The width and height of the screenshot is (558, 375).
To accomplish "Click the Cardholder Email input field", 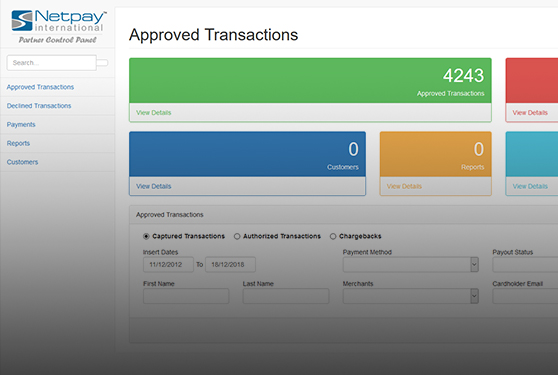I will pyautogui.click(x=525, y=296).
